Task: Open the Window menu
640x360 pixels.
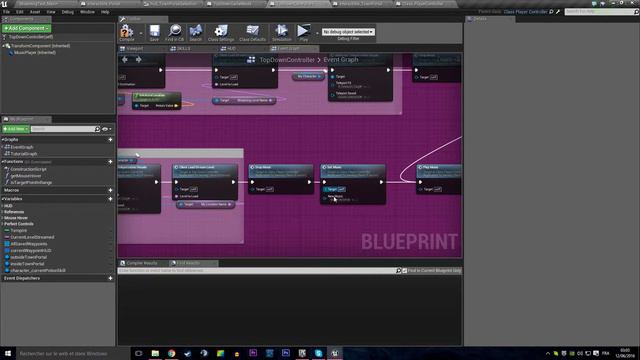Action: 87,12
